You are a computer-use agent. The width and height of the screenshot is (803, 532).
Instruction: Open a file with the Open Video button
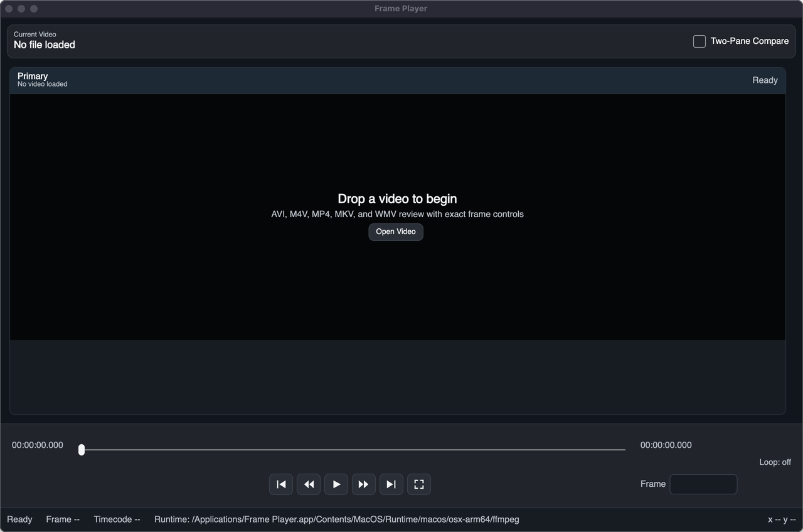(396, 231)
